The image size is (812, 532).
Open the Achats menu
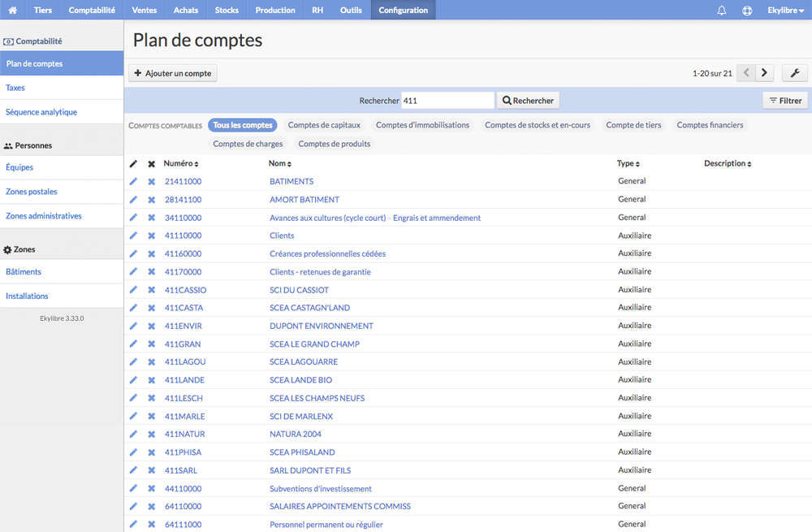185,10
